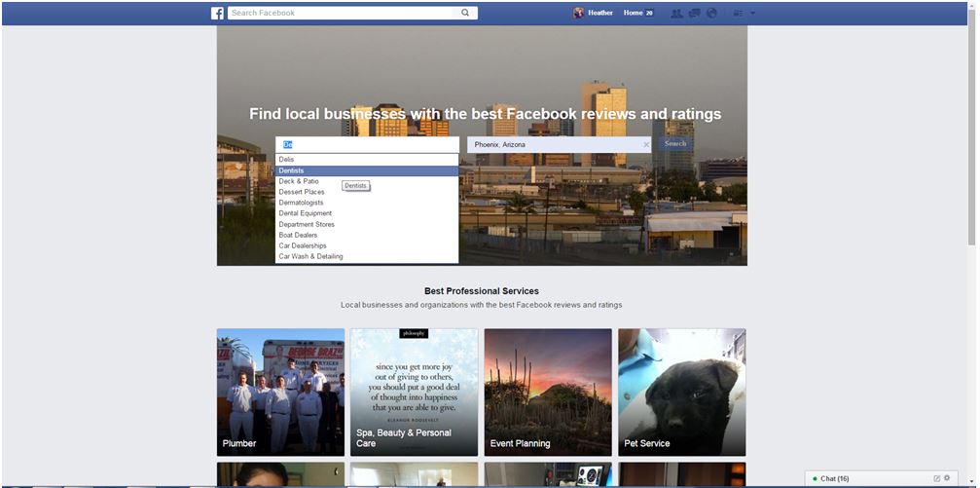This screenshot has height=488, width=980.
Task: Open Spa, Beauty & Personal Care card
Action: (x=415, y=393)
